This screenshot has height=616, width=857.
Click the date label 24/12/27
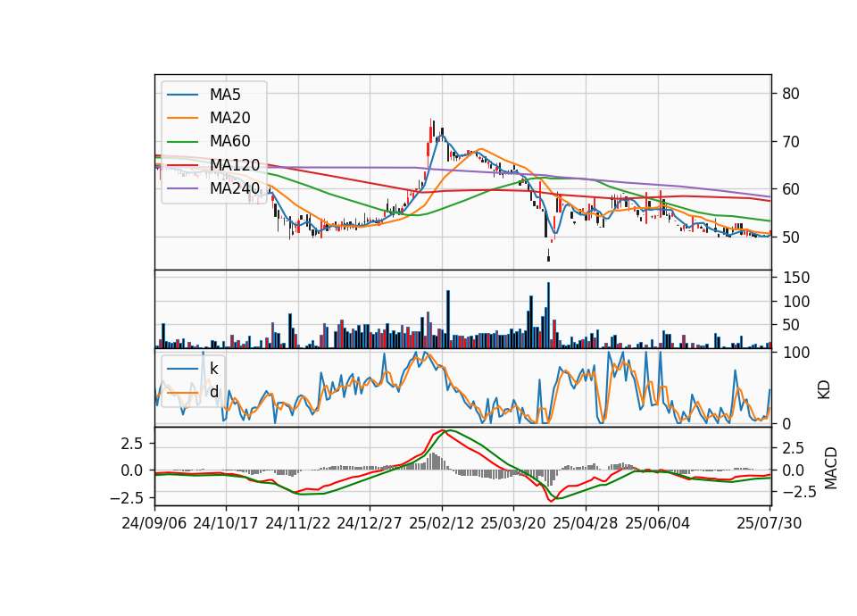point(370,523)
